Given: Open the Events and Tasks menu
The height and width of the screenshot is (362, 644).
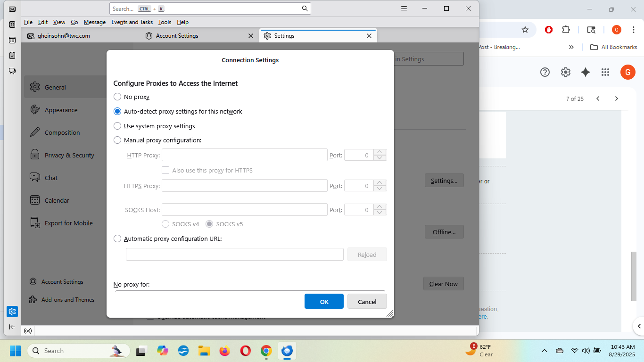Looking at the screenshot, I should pyautogui.click(x=132, y=22).
